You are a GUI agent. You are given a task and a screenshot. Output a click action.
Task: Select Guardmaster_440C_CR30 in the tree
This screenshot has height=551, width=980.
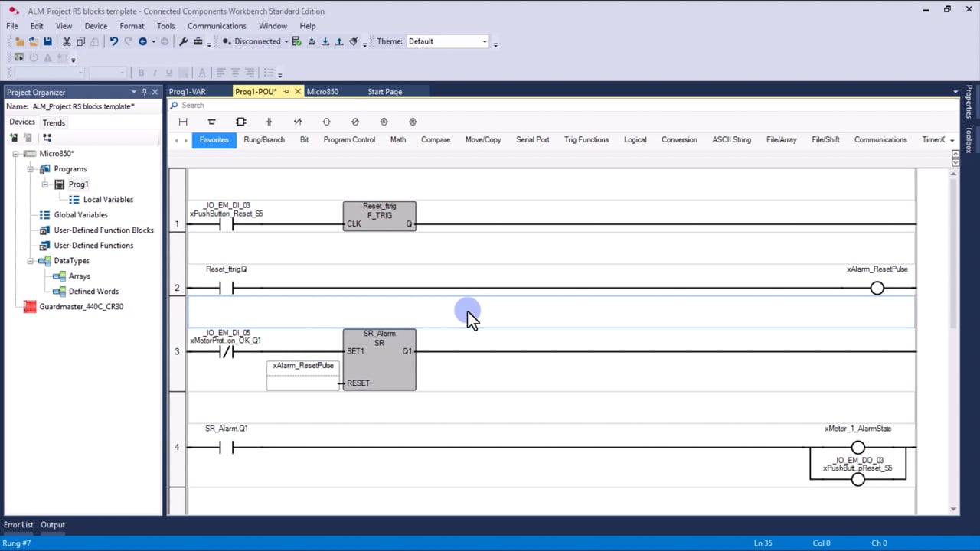tap(81, 307)
